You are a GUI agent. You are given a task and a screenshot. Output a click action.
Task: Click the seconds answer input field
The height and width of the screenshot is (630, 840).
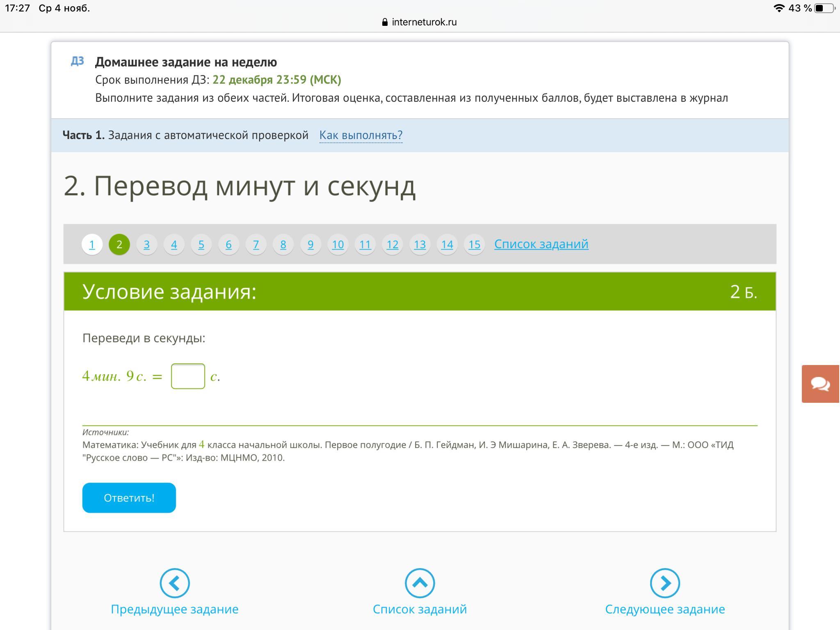(188, 376)
